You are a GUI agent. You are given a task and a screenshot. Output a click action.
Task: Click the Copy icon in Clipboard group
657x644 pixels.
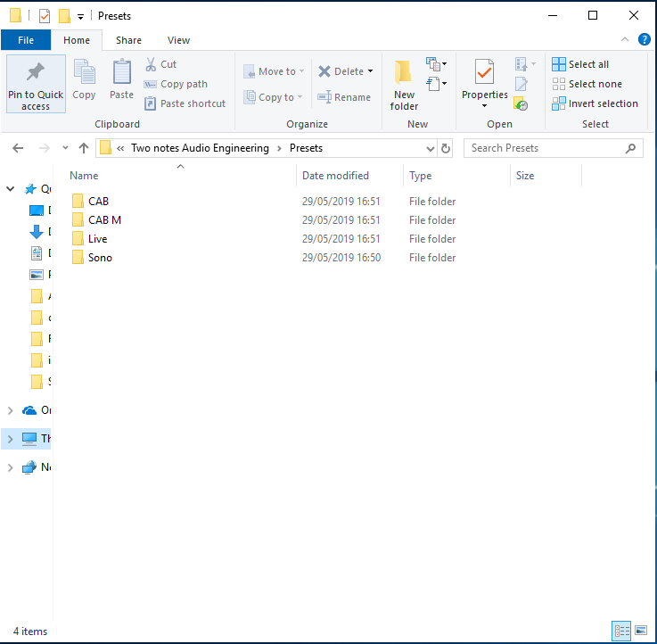(84, 72)
